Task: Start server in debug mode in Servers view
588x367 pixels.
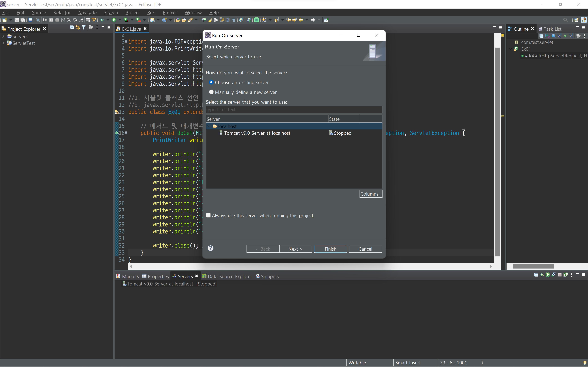Action: (542, 275)
